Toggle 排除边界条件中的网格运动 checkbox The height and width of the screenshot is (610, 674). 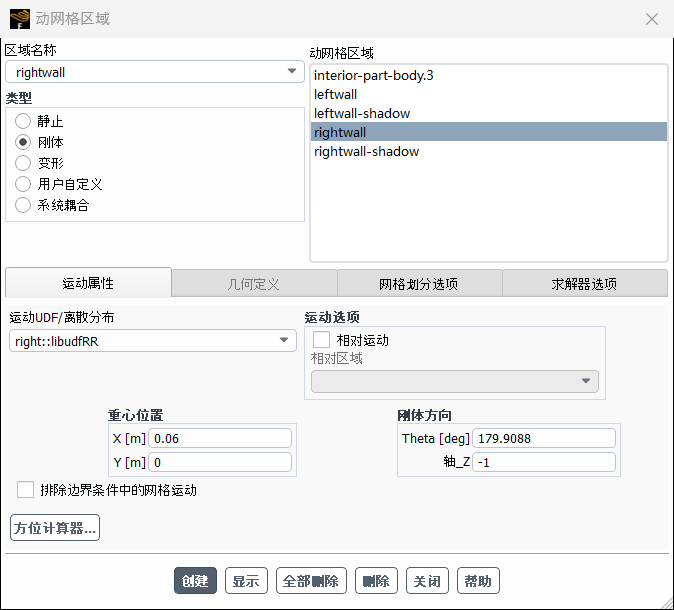click(25, 490)
